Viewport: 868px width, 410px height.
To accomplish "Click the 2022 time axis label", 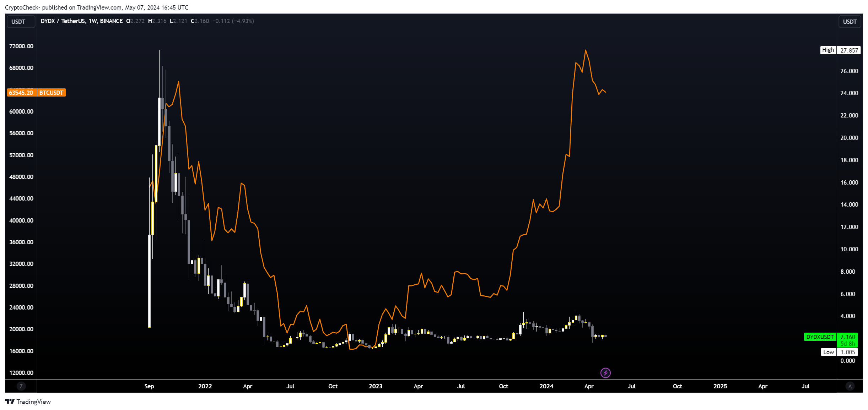I will click(205, 386).
